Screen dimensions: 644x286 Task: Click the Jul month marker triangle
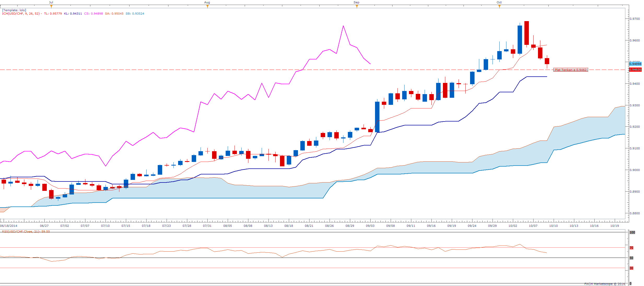click(51, 6)
